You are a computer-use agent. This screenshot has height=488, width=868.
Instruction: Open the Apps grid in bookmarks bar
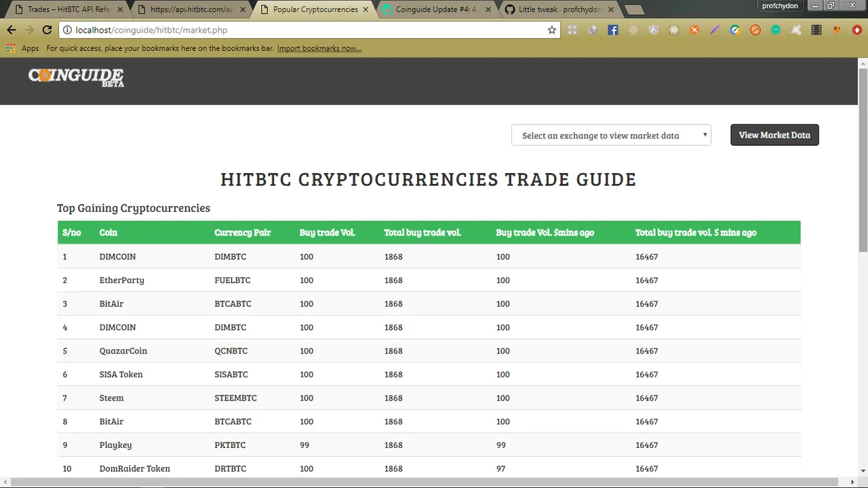pos(22,48)
